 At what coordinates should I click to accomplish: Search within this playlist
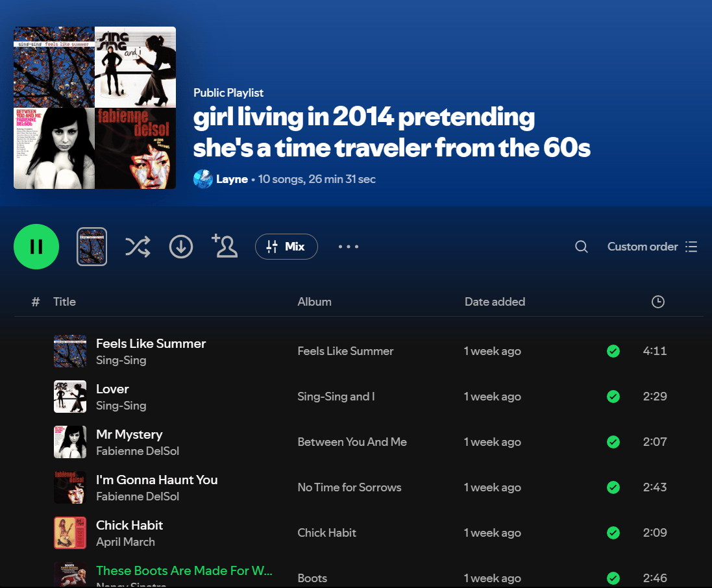click(x=582, y=247)
